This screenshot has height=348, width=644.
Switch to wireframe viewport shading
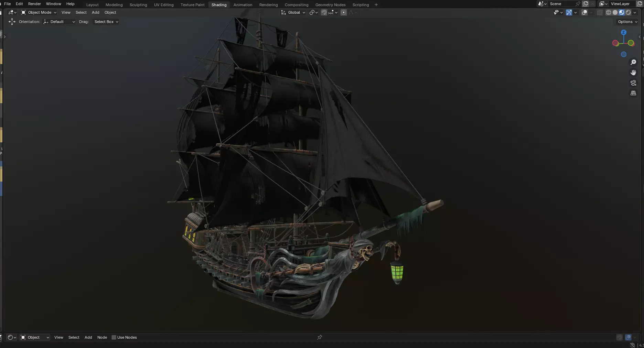coord(609,12)
